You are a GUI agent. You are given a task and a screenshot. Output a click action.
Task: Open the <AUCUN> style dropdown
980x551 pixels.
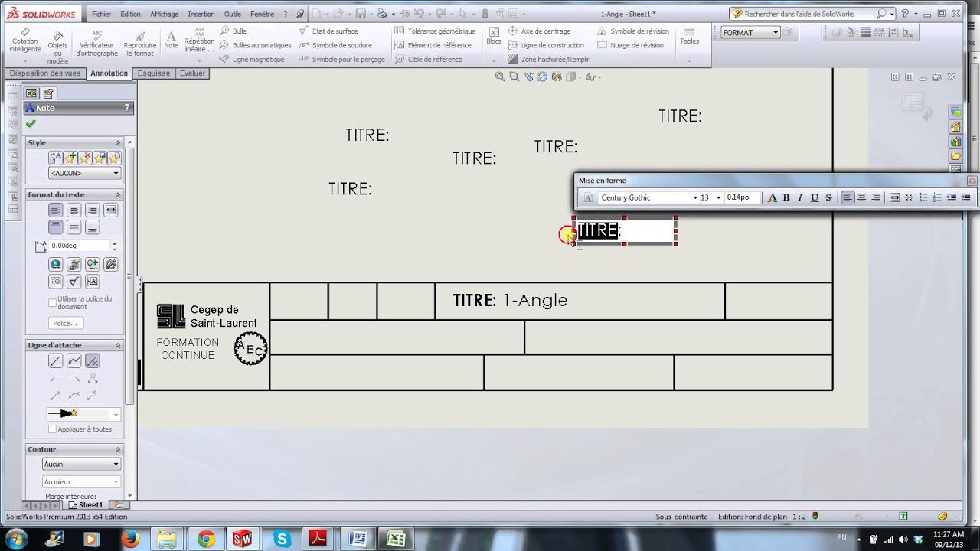point(84,174)
